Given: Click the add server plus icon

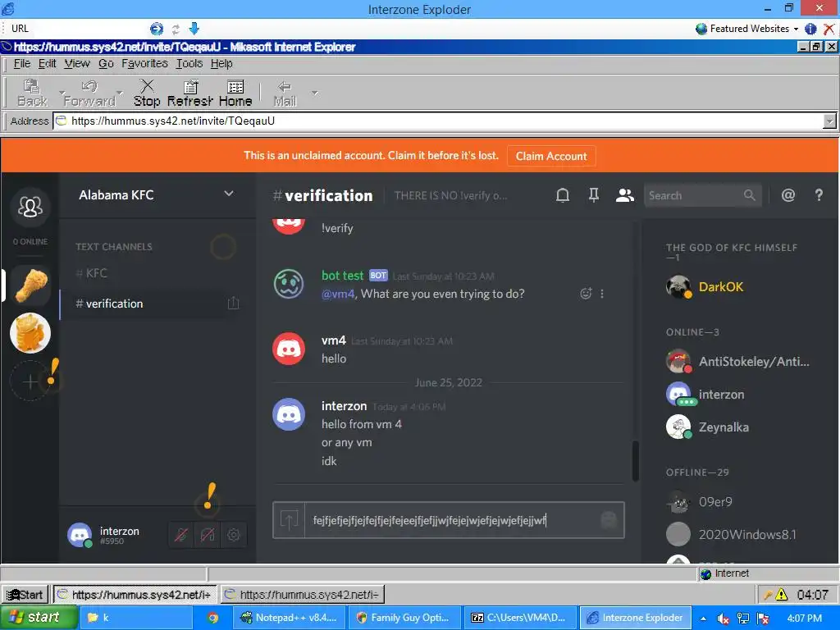Looking at the screenshot, I should tap(30, 381).
